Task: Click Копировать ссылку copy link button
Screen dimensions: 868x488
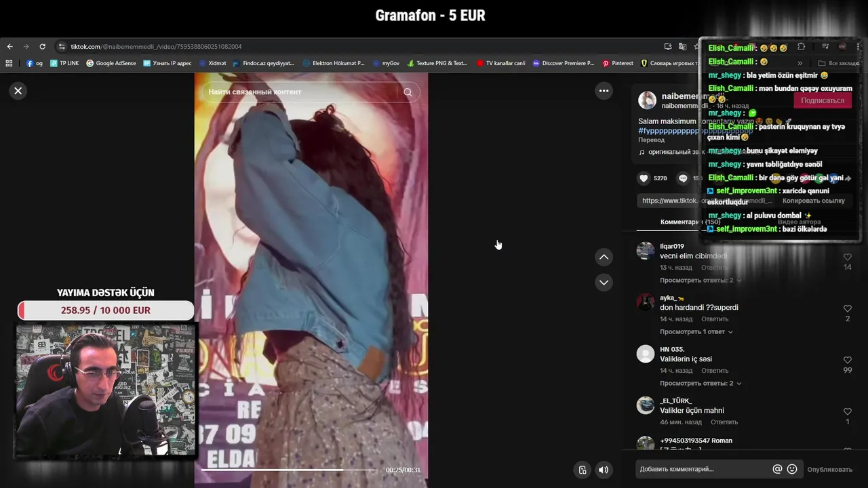Action: [x=814, y=201]
